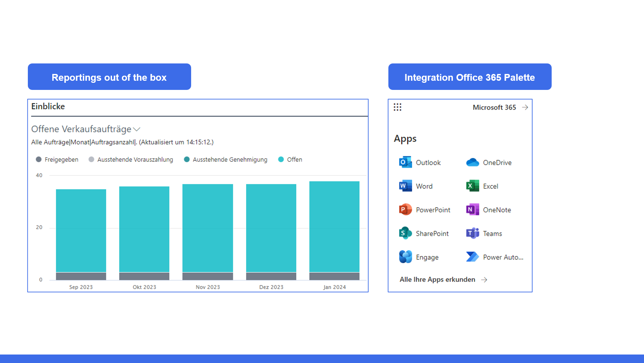Click the Teams label text
644x363 pixels.
[x=492, y=233]
